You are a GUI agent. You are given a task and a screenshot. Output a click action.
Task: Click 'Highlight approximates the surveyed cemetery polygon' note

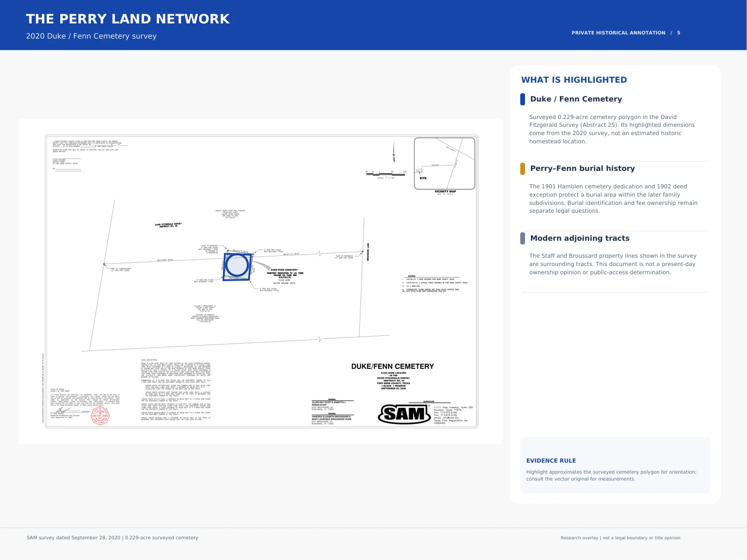(611, 475)
